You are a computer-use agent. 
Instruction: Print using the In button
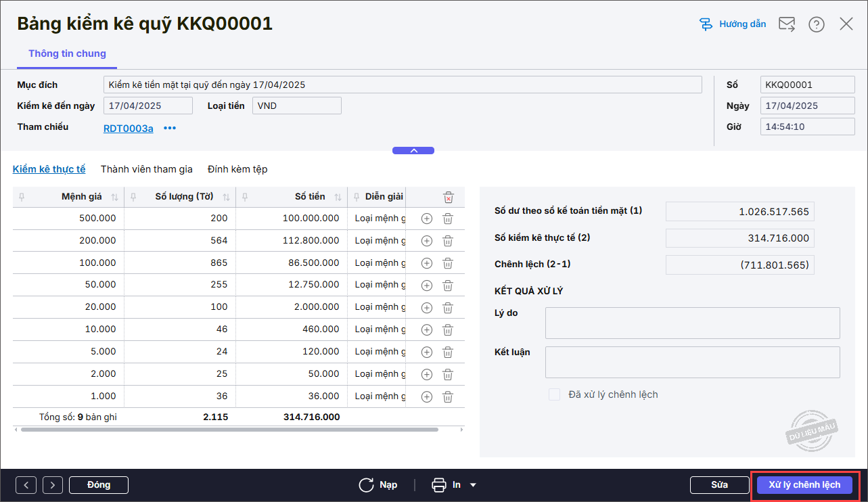click(x=446, y=485)
